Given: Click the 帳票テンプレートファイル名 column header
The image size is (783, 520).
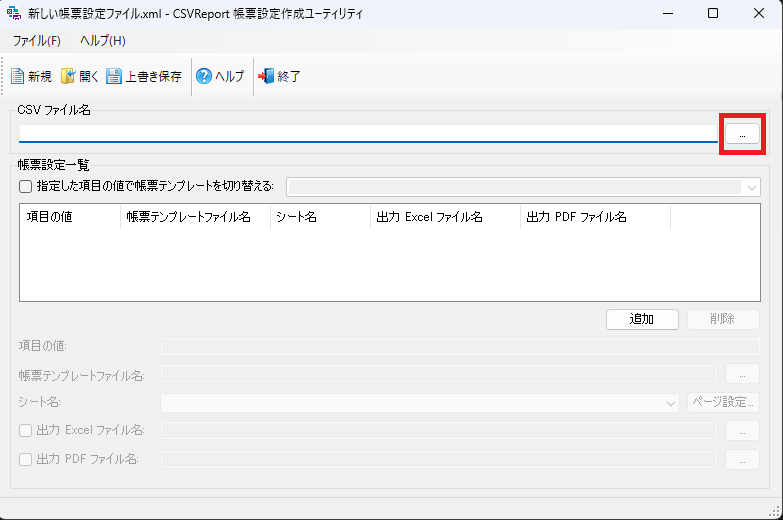Looking at the screenshot, I should [x=195, y=217].
